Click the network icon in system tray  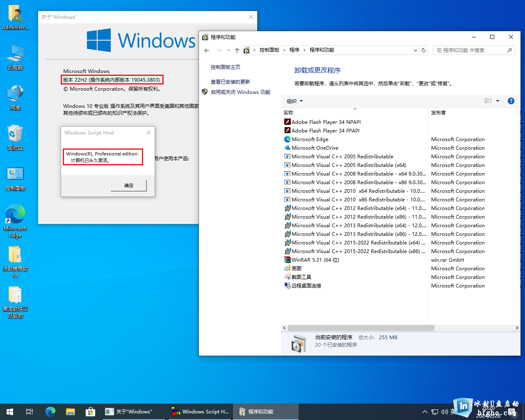click(435, 411)
